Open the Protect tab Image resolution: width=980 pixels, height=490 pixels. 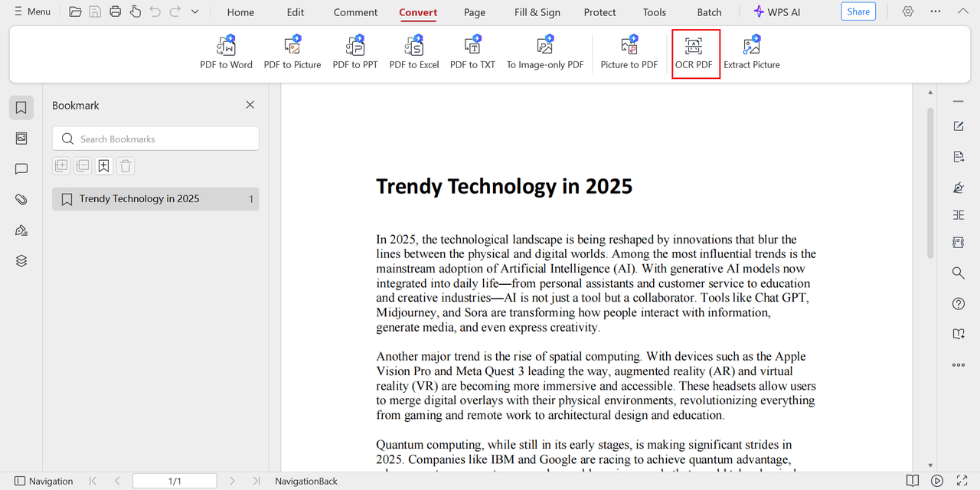pyautogui.click(x=599, y=12)
